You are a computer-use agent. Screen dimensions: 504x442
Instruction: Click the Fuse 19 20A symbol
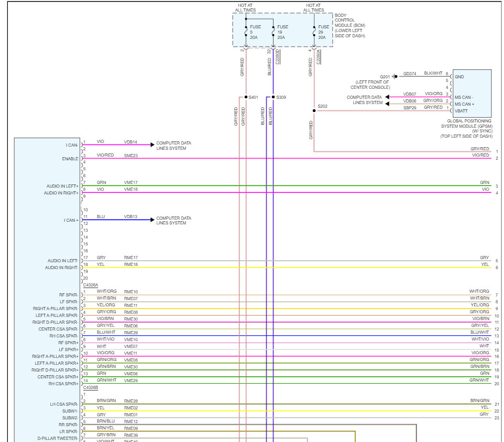[273, 32]
